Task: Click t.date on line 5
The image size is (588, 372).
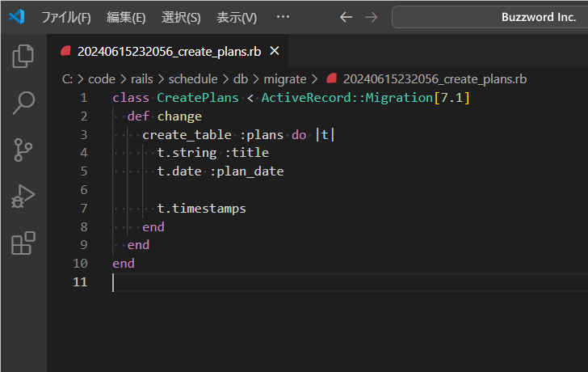Action: [179, 171]
